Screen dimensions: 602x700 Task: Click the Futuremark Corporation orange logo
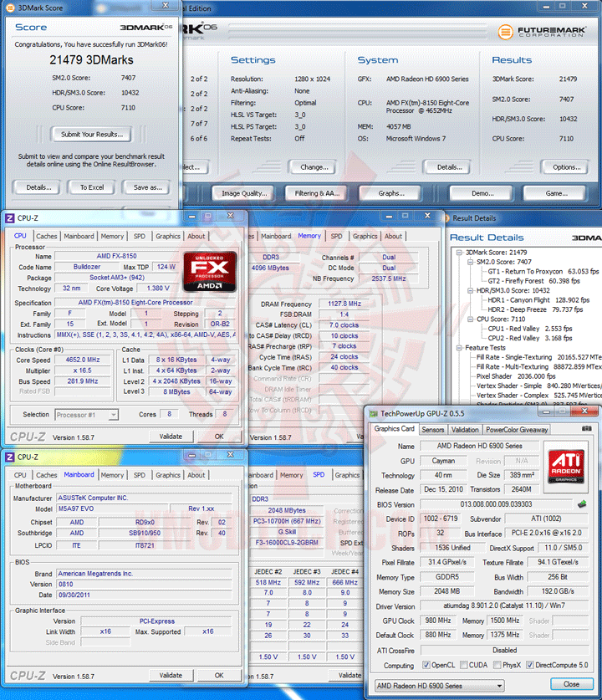[505, 32]
